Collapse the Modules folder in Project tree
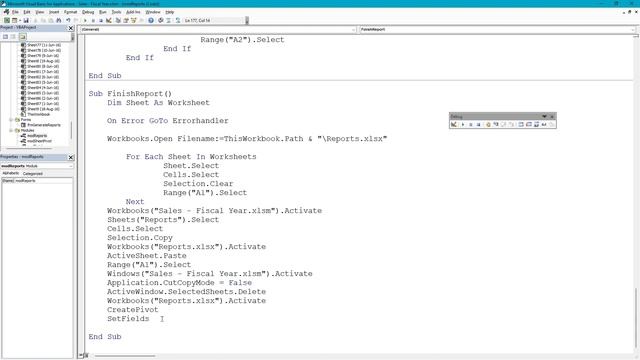The height and width of the screenshot is (360, 640). point(11,130)
